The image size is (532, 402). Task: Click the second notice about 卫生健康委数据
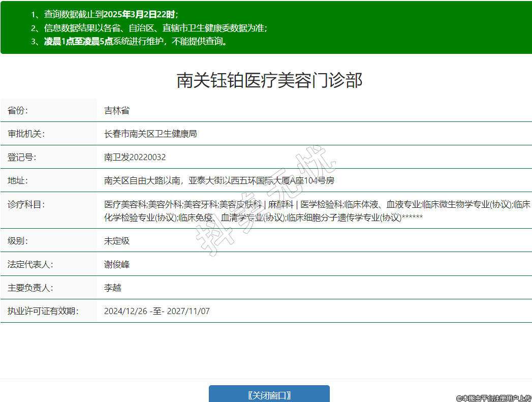point(155,28)
